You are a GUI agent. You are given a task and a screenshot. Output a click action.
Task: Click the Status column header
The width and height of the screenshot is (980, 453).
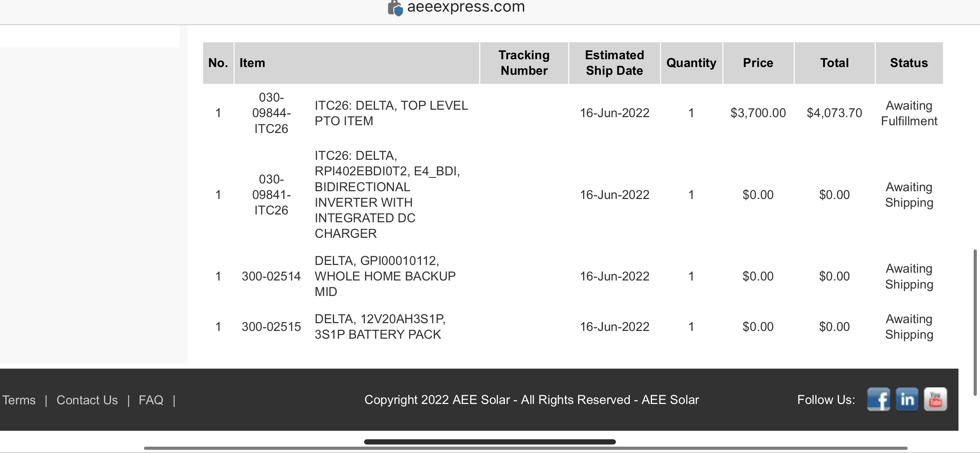point(909,63)
